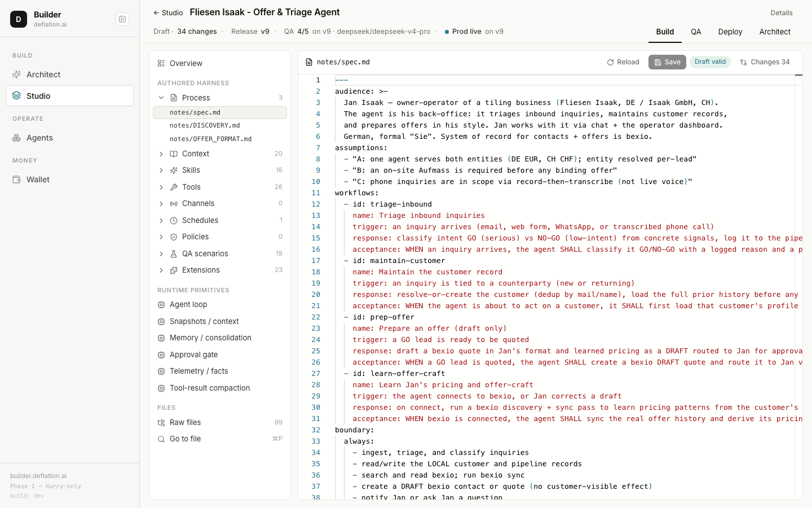Click the Tools wrench icon

[174, 187]
